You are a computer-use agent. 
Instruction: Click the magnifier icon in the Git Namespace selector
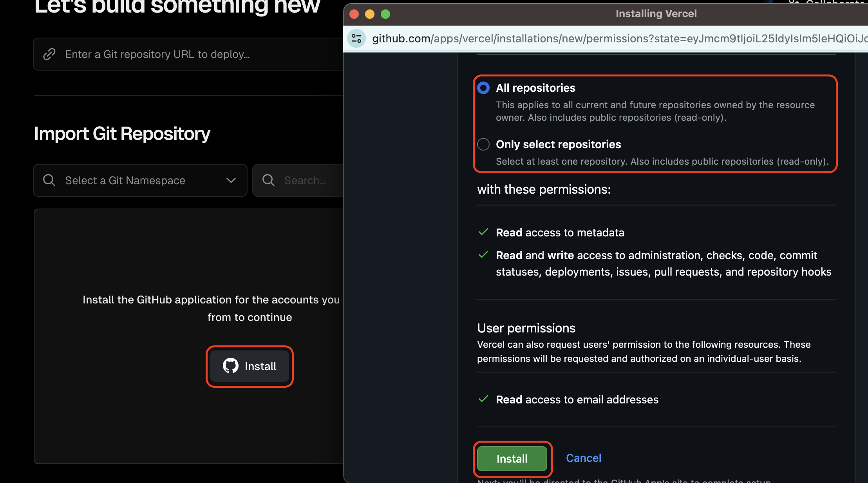[49, 180]
